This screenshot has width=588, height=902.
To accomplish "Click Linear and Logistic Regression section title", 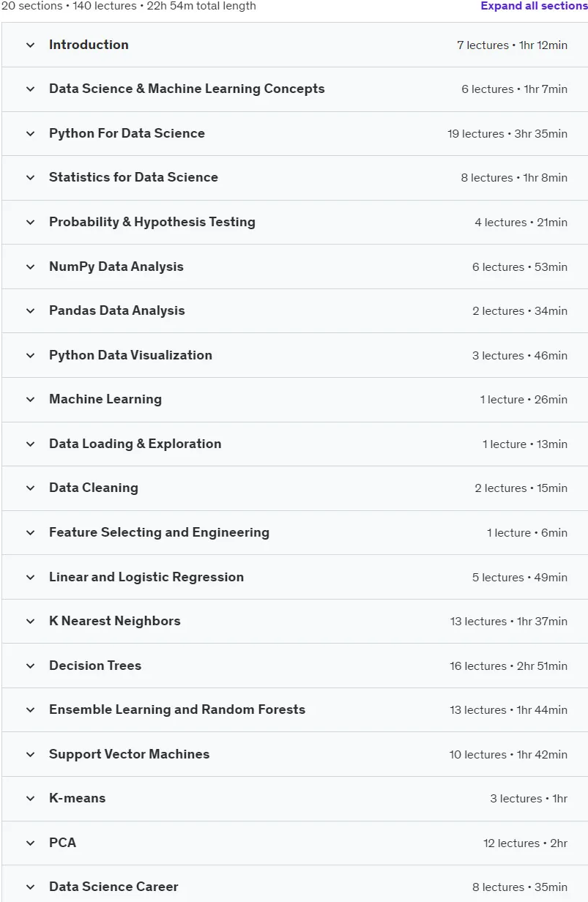I will coord(146,577).
